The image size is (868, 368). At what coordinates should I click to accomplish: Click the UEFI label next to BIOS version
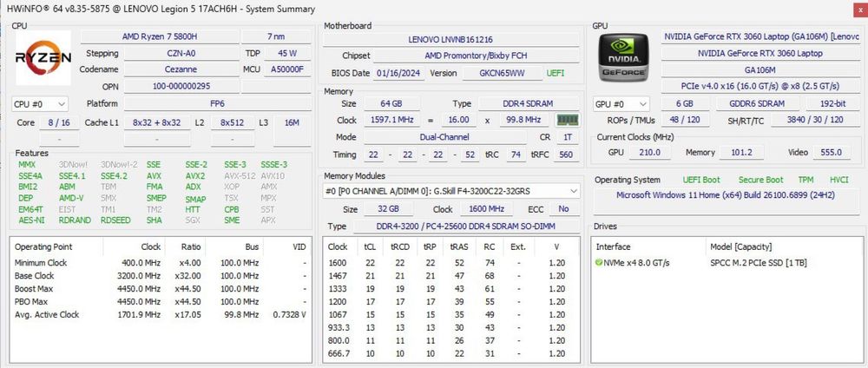(x=556, y=73)
